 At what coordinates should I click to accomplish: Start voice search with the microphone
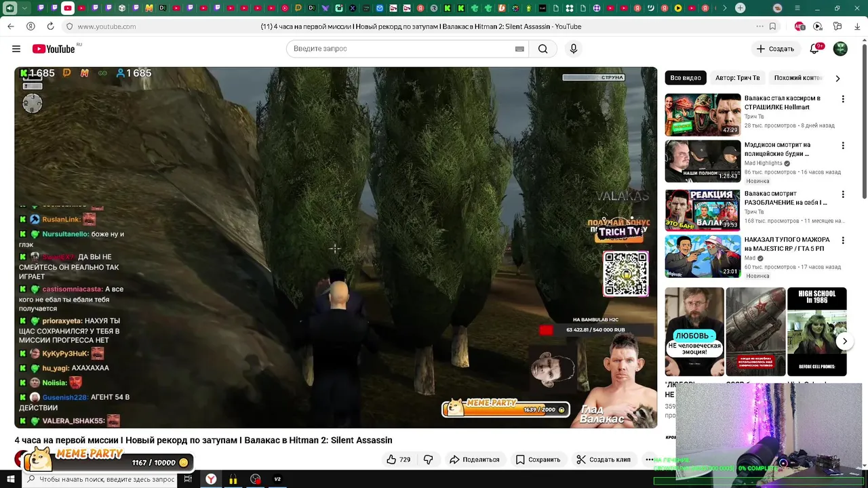point(574,49)
